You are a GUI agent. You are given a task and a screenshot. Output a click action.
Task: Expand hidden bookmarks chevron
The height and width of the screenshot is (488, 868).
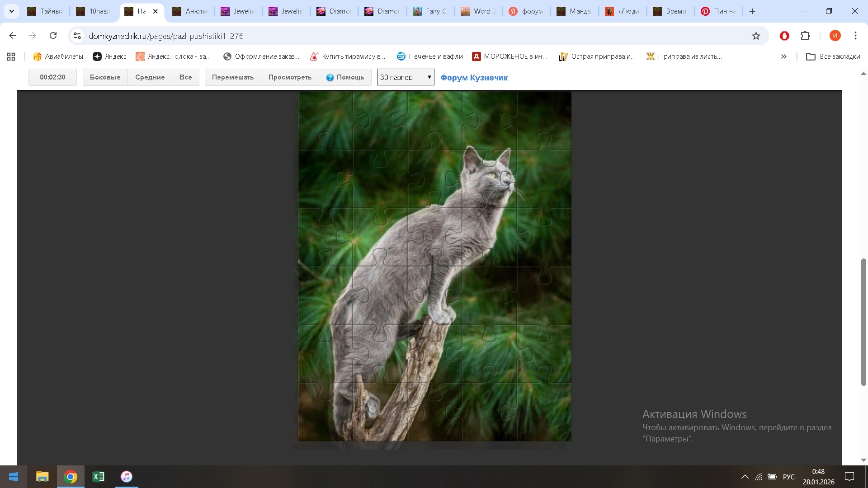tap(783, 56)
